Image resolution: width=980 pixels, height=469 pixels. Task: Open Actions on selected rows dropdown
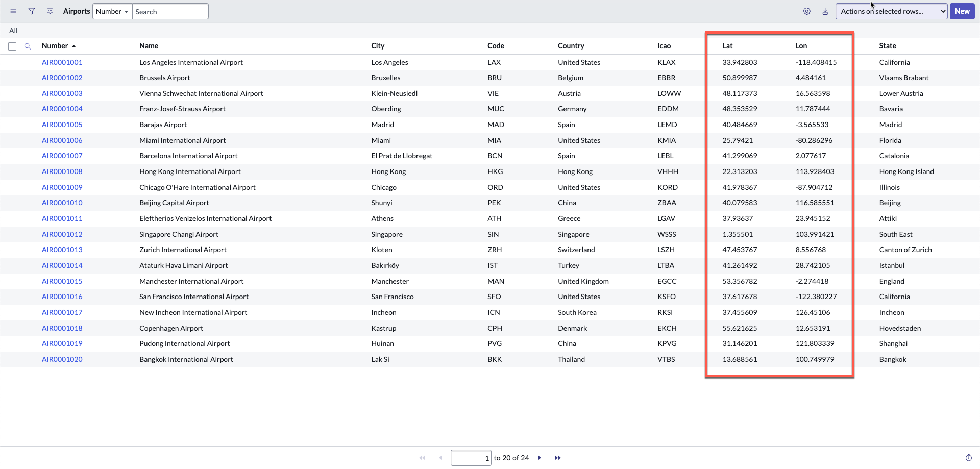pyautogui.click(x=891, y=11)
